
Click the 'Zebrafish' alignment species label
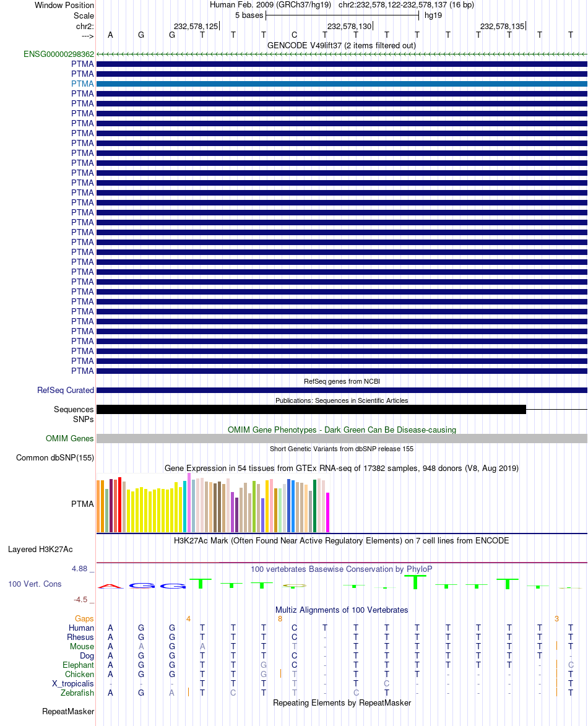77,693
